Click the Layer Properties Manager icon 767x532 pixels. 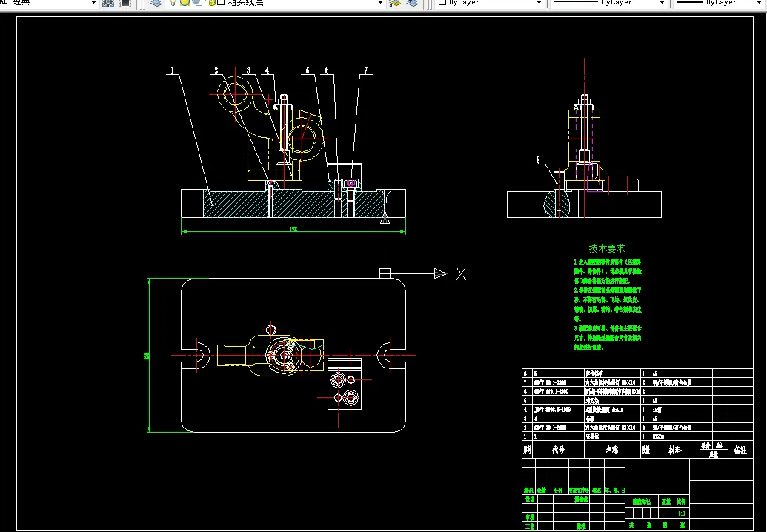click(155, 3)
